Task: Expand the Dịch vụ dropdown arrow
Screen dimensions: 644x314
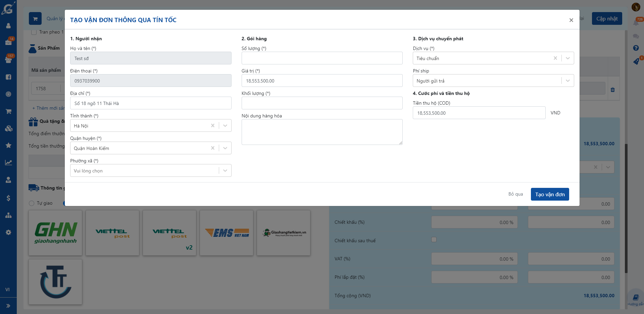Action: 567,58
